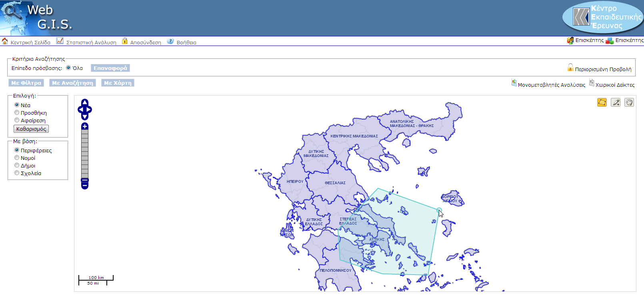Click the chart icon beside Στατιστική Ανάλυση
644x297 pixels.
[x=60, y=41]
